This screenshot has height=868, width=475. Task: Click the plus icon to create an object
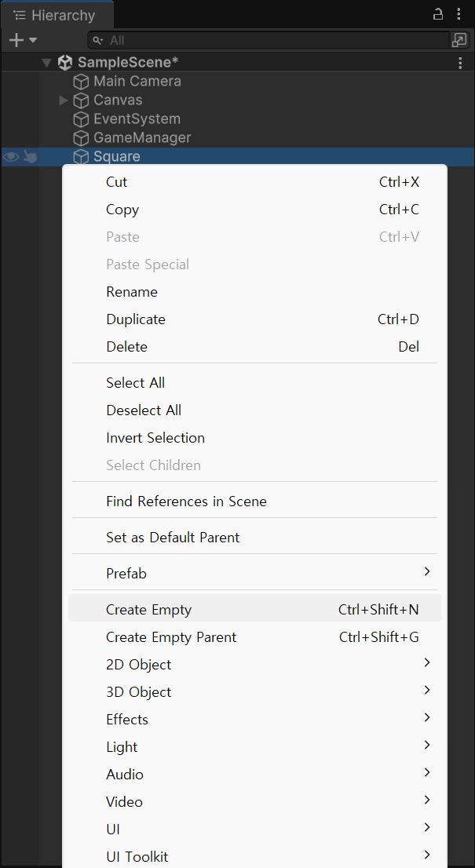(16, 40)
